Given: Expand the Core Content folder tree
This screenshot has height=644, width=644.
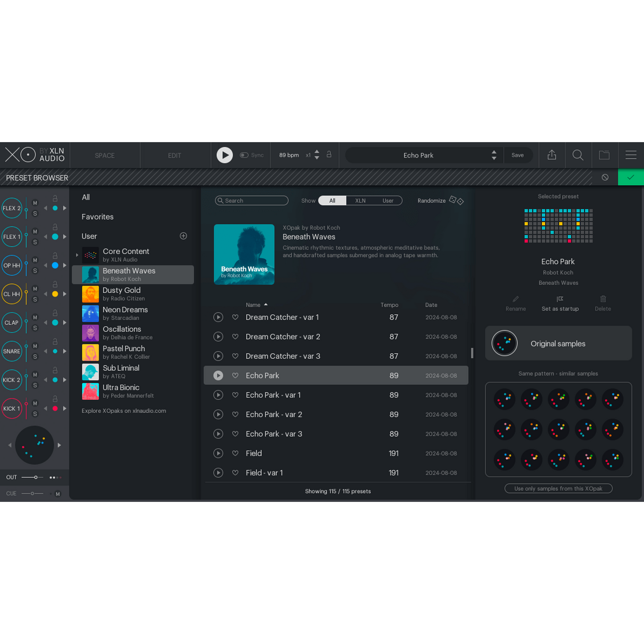Looking at the screenshot, I should (77, 255).
